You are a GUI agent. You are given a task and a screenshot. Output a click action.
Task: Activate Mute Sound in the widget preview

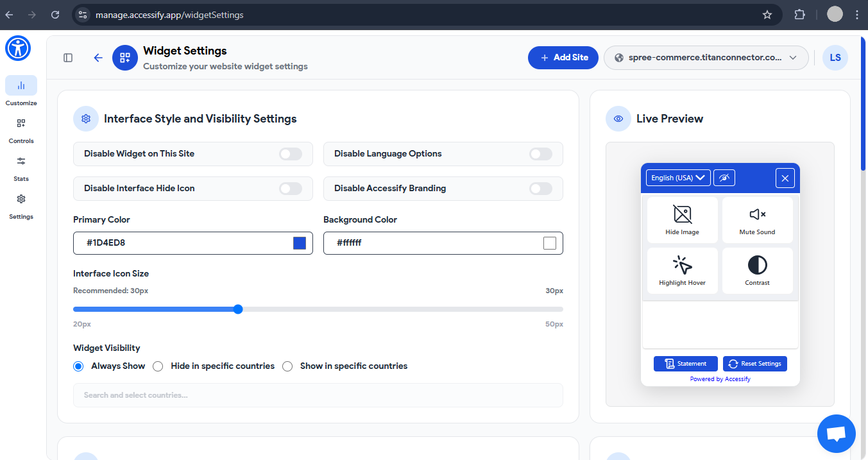point(757,219)
